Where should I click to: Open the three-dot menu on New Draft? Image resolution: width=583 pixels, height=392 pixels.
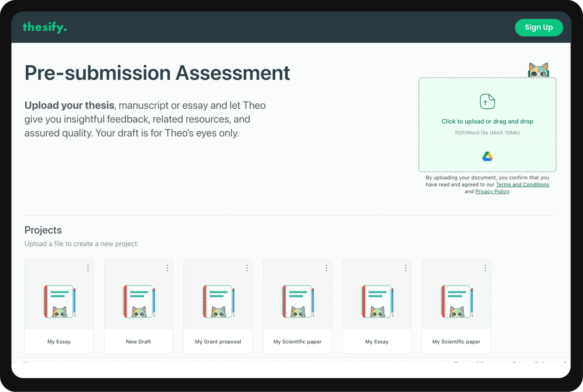pos(167,268)
